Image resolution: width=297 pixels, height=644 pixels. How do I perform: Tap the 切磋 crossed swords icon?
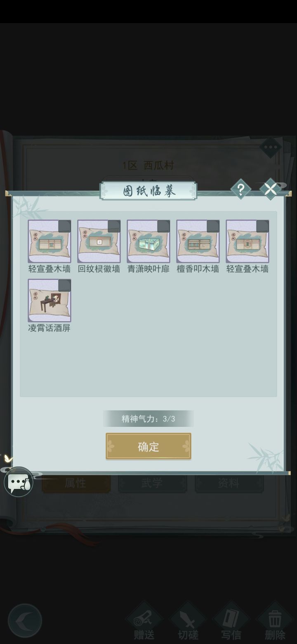188,621
